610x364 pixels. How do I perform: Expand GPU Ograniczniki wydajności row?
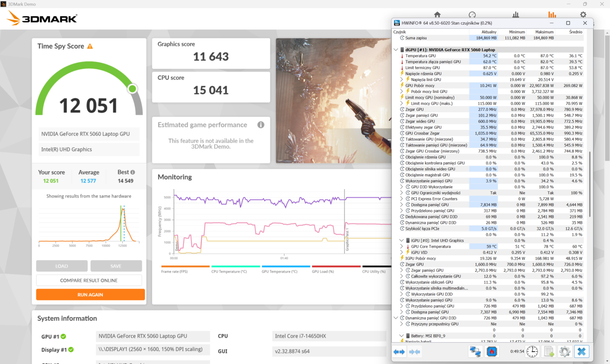click(x=402, y=193)
